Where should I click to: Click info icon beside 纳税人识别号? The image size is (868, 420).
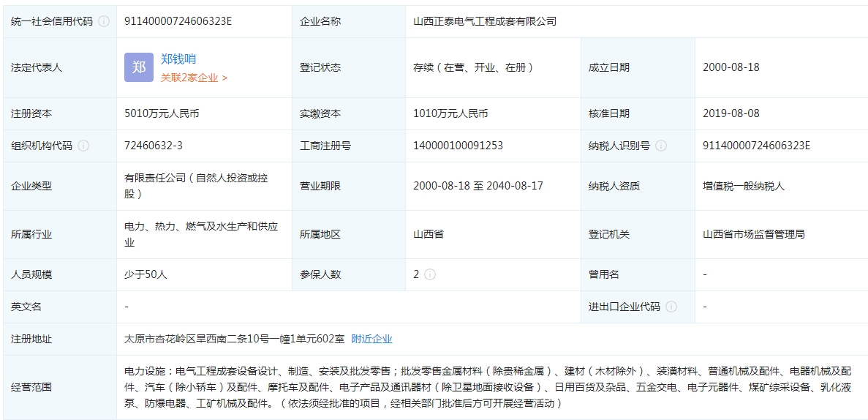tap(661, 146)
